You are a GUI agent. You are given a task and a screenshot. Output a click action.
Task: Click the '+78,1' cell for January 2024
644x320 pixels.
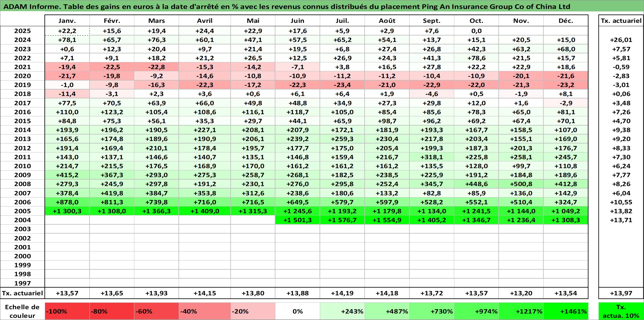pyautogui.click(x=67, y=40)
